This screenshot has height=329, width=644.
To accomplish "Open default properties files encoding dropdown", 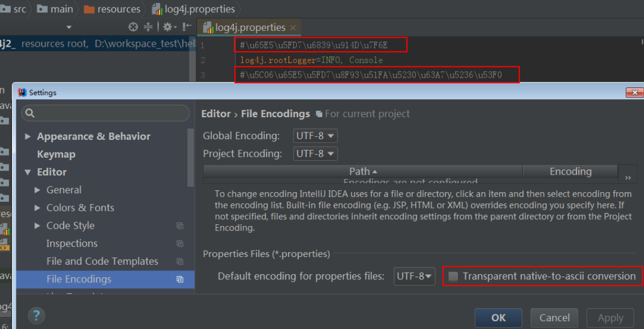I will tap(414, 277).
